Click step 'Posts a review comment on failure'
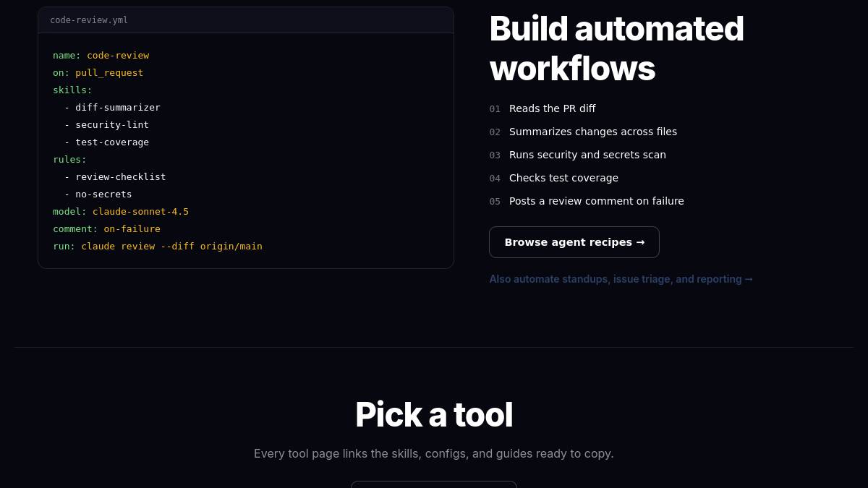 click(x=597, y=201)
